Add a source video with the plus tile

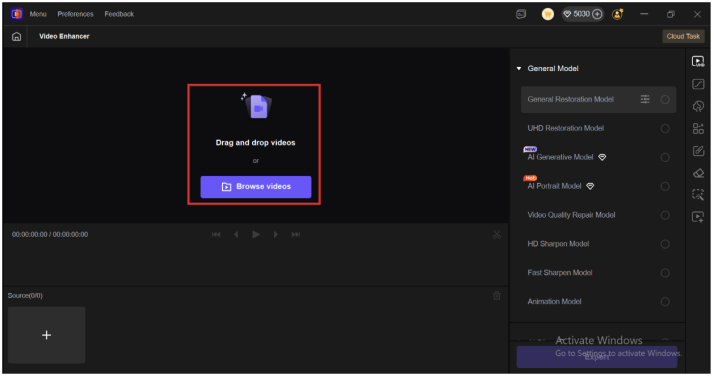pos(46,335)
